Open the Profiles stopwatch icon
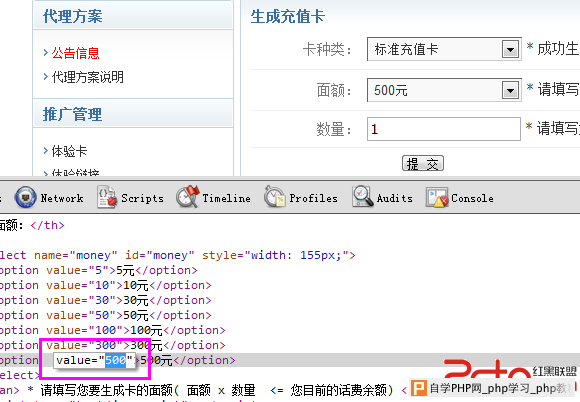The width and height of the screenshot is (580, 402). [x=275, y=197]
